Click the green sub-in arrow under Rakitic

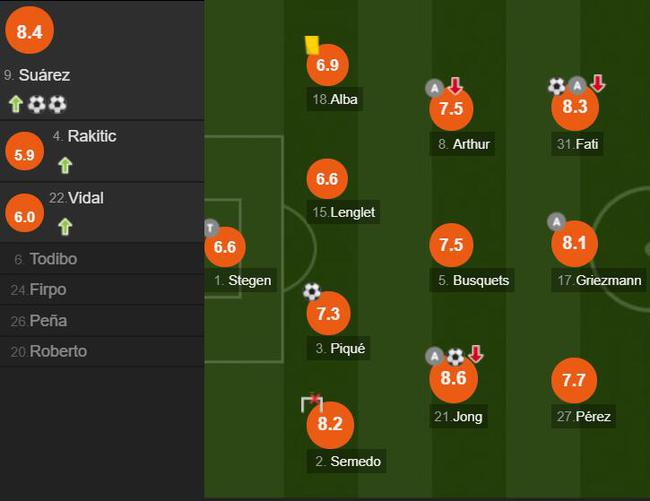point(65,165)
